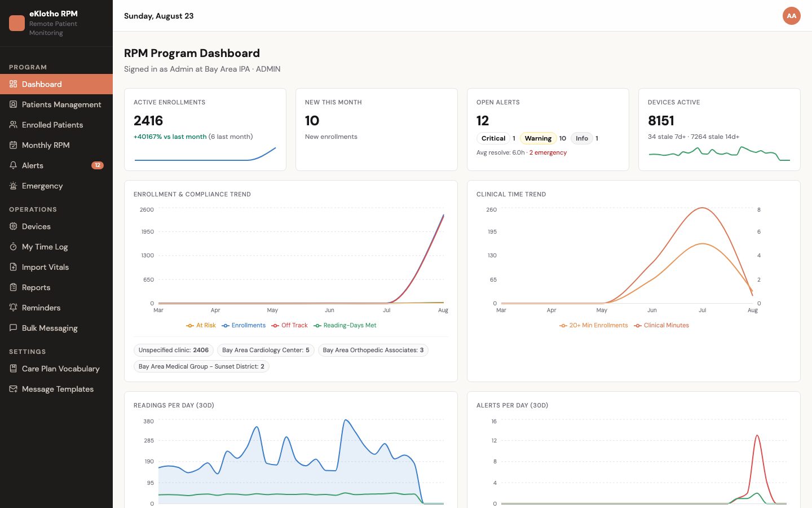Click the My Time Log stopwatch icon
Screen dimensions: 812x508
[x=13, y=247]
